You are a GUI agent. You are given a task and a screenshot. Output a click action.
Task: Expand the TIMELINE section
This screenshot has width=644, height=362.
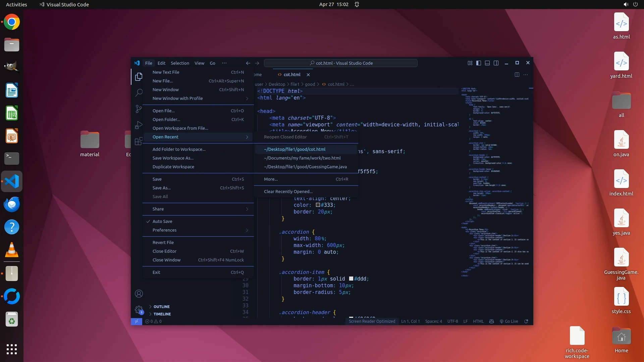162,314
